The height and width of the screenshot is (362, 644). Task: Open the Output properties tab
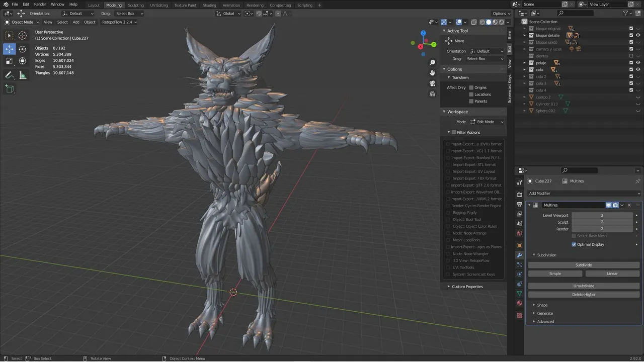520,204
